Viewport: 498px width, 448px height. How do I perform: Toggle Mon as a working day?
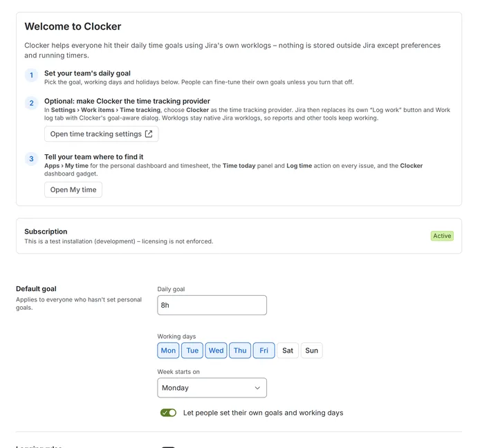[x=168, y=351]
